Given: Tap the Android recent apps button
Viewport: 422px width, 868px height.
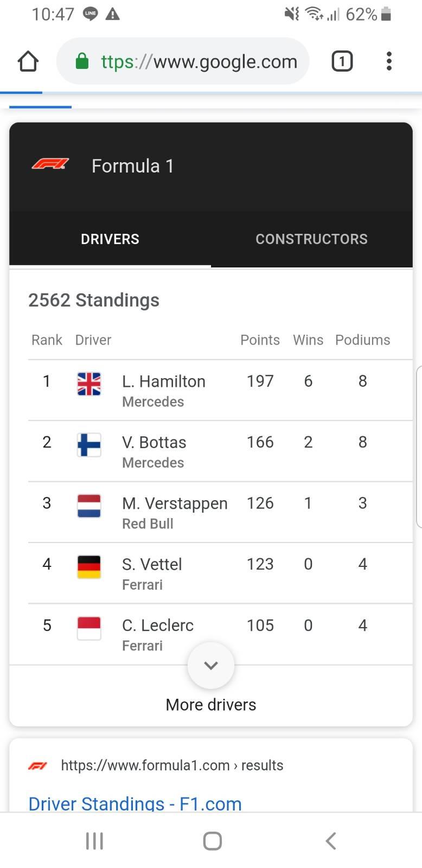Looking at the screenshot, I should (x=94, y=841).
